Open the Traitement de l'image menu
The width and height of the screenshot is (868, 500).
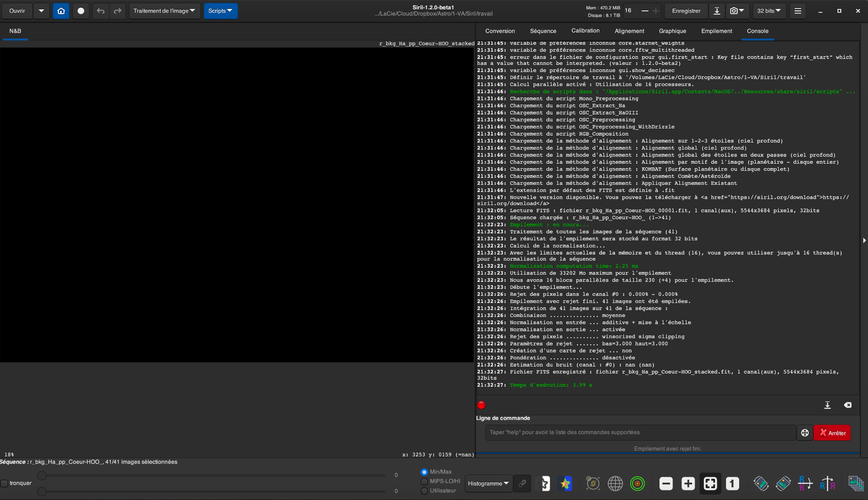pyautogui.click(x=164, y=11)
